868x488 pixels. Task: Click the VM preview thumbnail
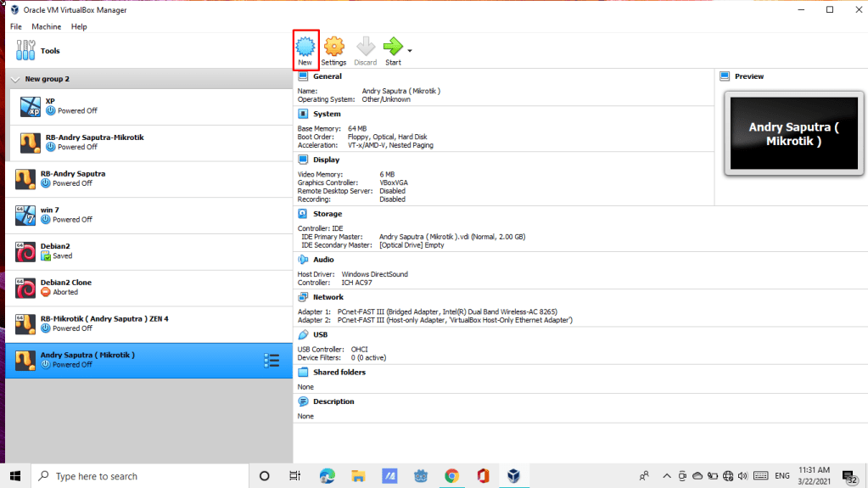[792, 134]
